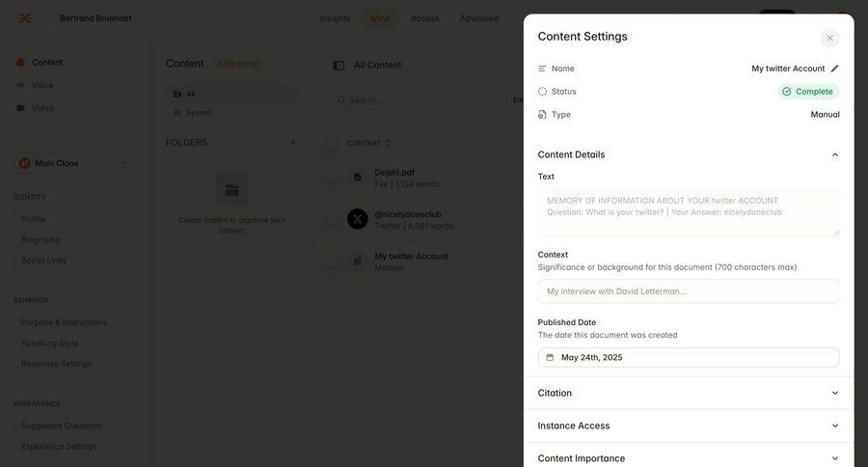This screenshot has width=868, height=467.
Task: Open Purpose & Instructions settings
Action: click(64, 322)
